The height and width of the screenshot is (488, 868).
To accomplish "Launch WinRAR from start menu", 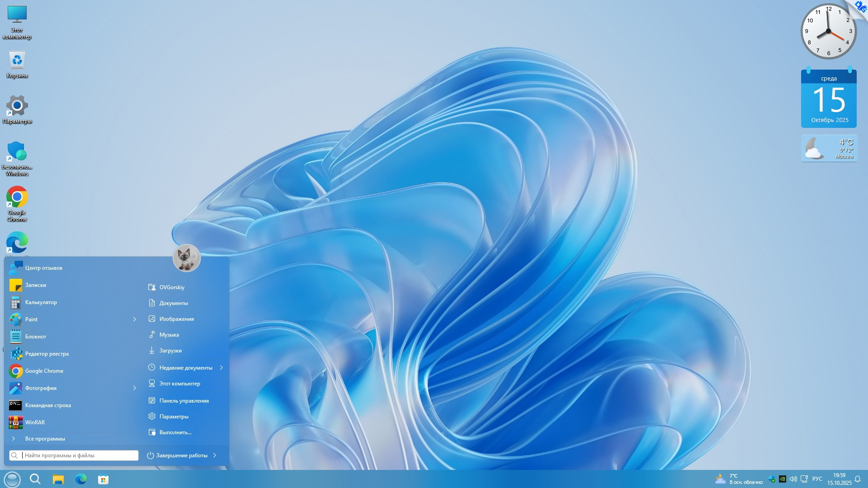I will (35, 422).
